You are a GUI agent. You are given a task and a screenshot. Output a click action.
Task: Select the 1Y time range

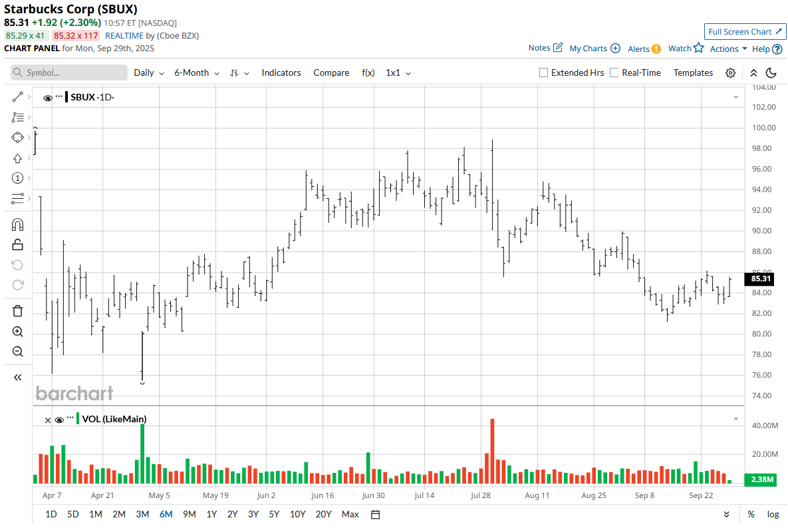(211, 515)
